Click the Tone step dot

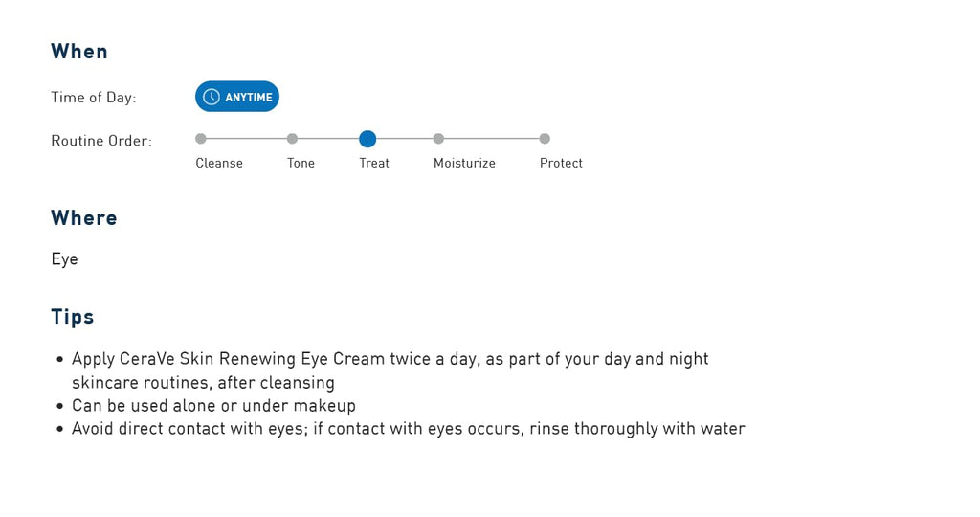292,139
